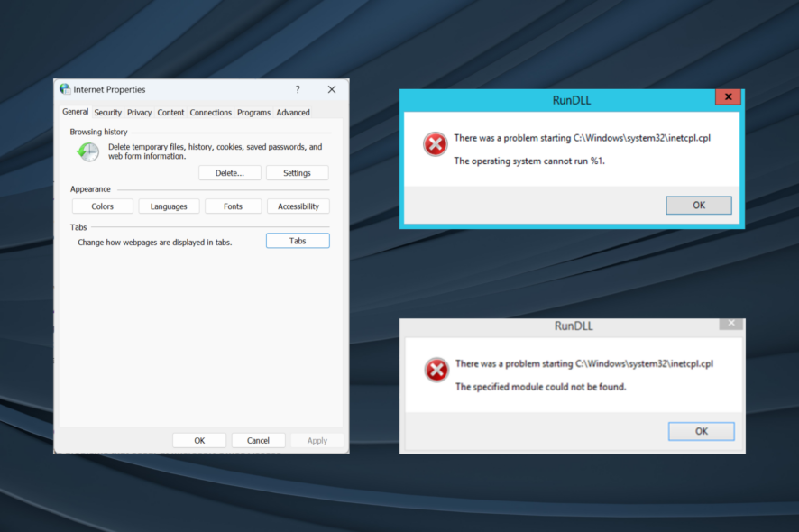Open the Fonts settings
The width and height of the screenshot is (799, 532).
coord(233,206)
